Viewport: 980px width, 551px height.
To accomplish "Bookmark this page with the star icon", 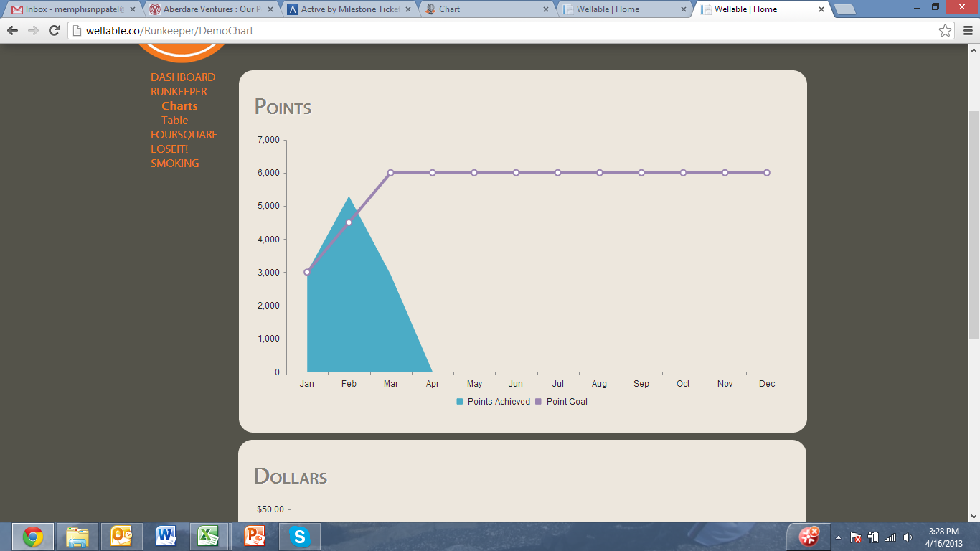I will (x=946, y=31).
